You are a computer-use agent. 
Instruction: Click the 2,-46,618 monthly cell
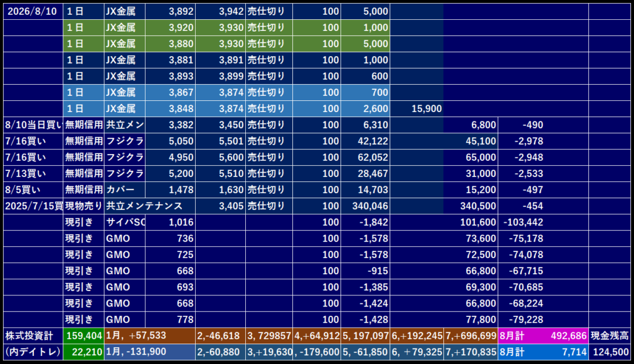pyautogui.click(x=220, y=336)
